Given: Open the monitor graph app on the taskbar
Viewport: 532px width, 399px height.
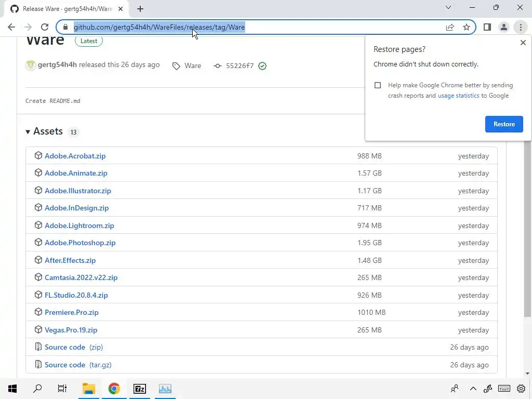Looking at the screenshot, I should 165,389.
